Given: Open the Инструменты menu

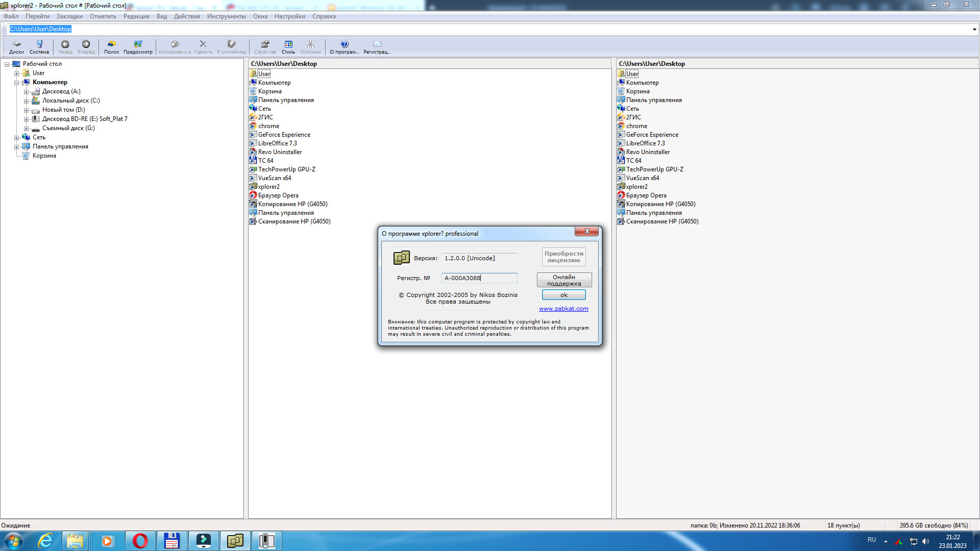Looking at the screenshot, I should pos(226,16).
